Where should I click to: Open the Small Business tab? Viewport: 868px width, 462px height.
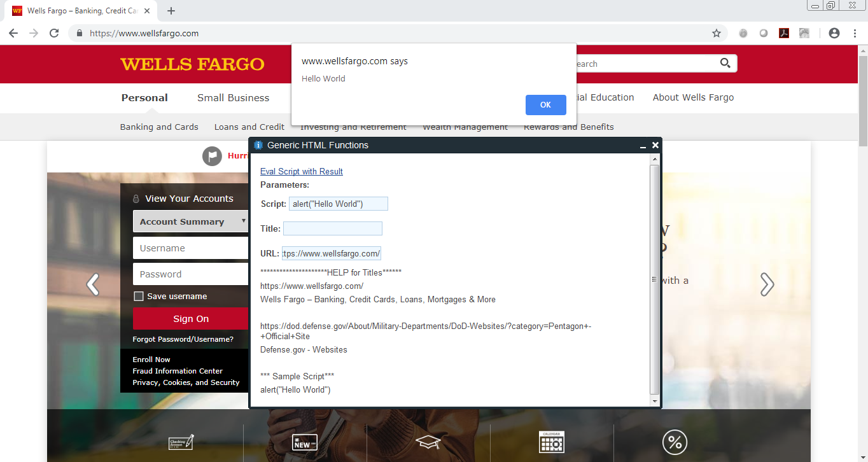(233, 97)
